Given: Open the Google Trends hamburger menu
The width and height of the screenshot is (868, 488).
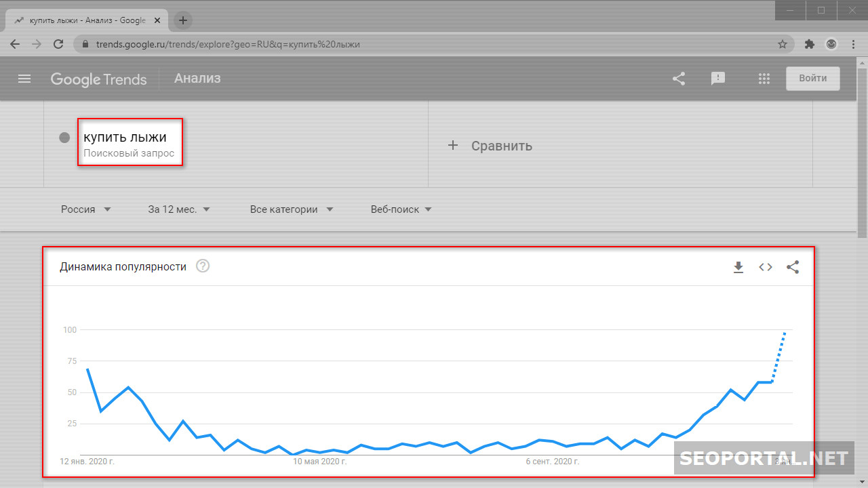Looking at the screenshot, I should (24, 79).
